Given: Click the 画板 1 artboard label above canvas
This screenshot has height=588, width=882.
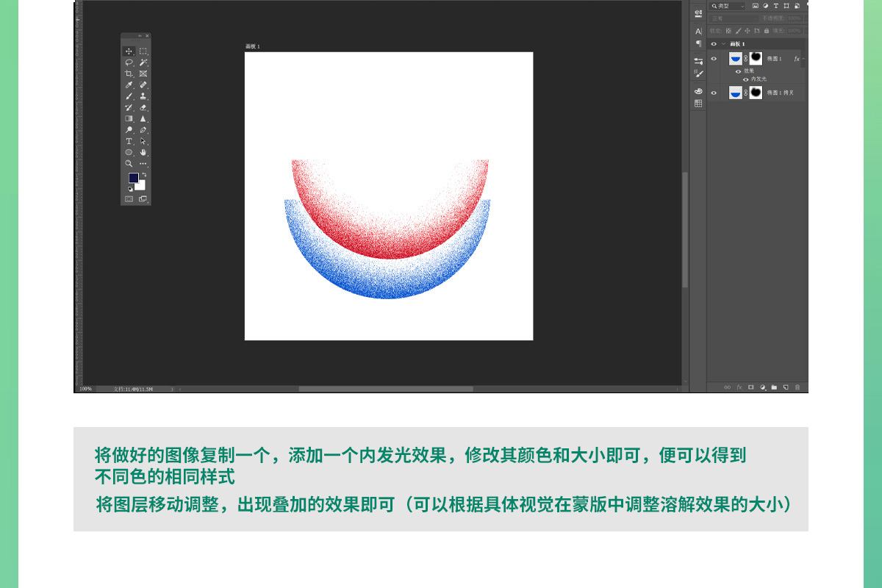Looking at the screenshot, I should [x=252, y=46].
